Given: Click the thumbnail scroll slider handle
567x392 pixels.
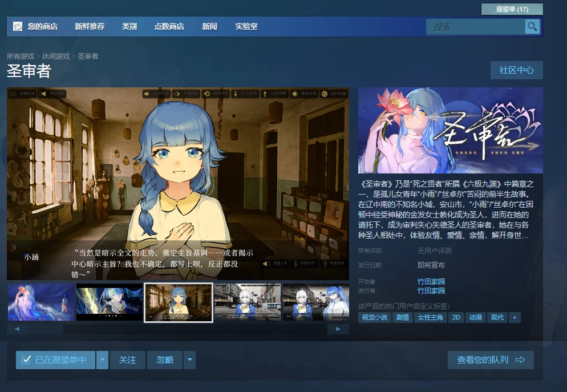Looking at the screenshot, I should 46,329.
